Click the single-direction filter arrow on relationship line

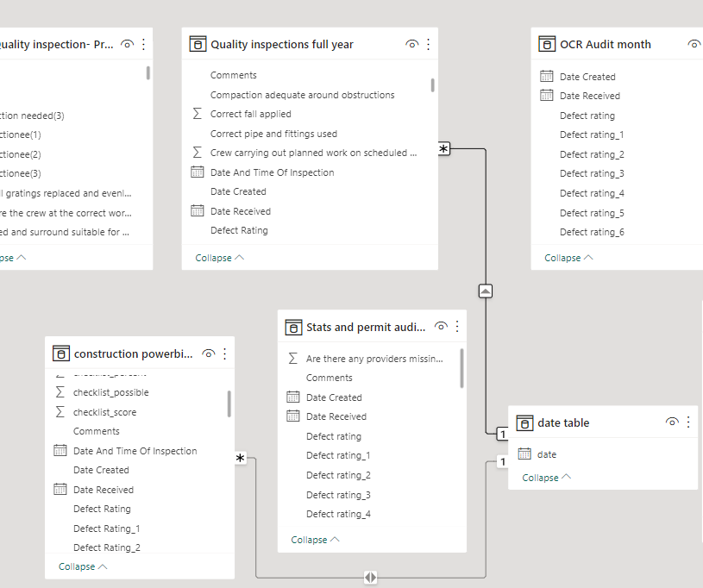pos(486,291)
